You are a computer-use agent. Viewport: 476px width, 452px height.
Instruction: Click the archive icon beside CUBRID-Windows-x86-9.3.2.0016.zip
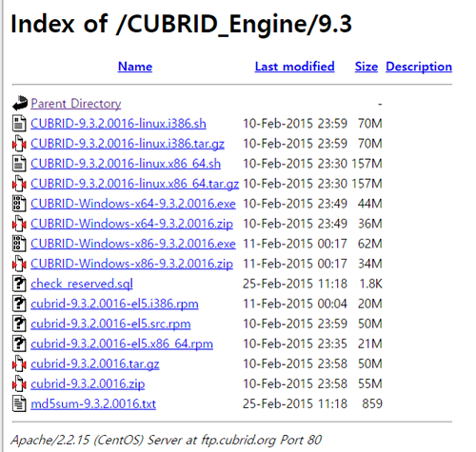coord(19,264)
